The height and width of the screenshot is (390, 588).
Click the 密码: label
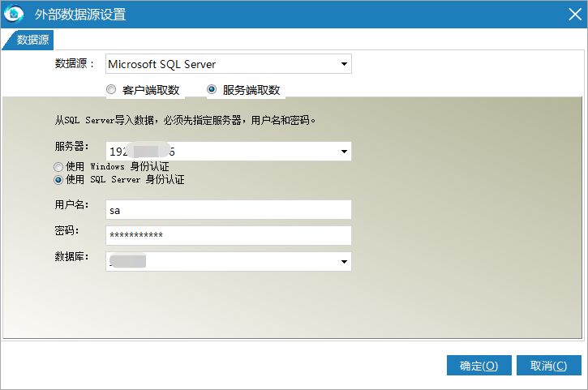click(67, 230)
